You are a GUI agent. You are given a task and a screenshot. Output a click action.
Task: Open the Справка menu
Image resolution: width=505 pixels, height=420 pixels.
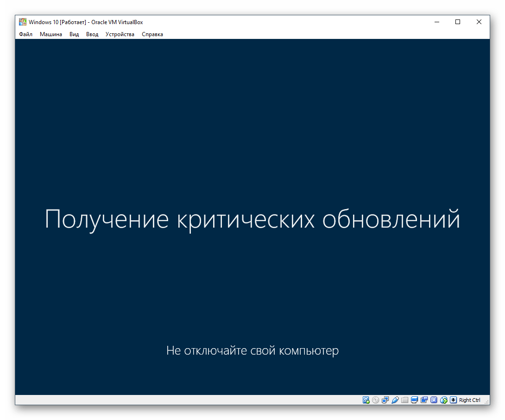(x=152, y=34)
